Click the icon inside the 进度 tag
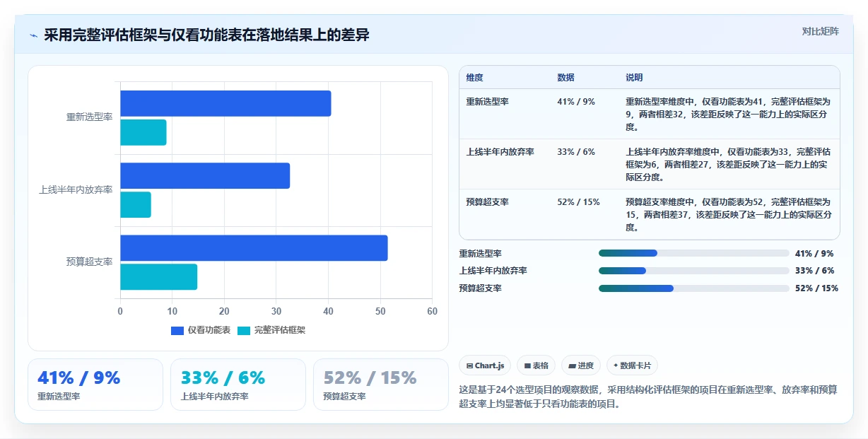Viewport: 868px width, 439px height. [572, 366]
